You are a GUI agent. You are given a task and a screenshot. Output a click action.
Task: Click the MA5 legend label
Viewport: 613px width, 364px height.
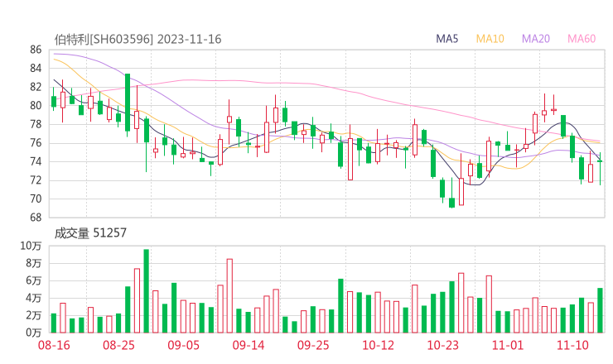coord(446,39)
